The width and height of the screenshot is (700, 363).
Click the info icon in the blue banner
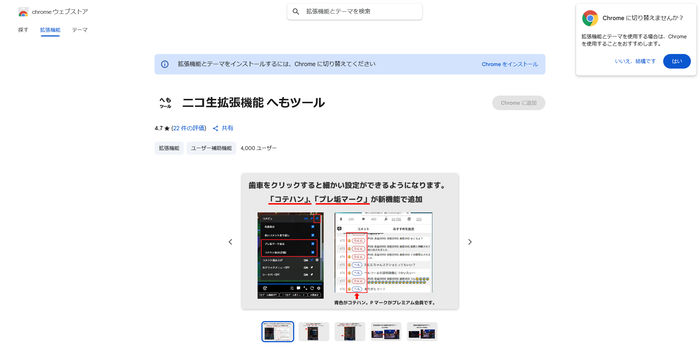point(165,64)
